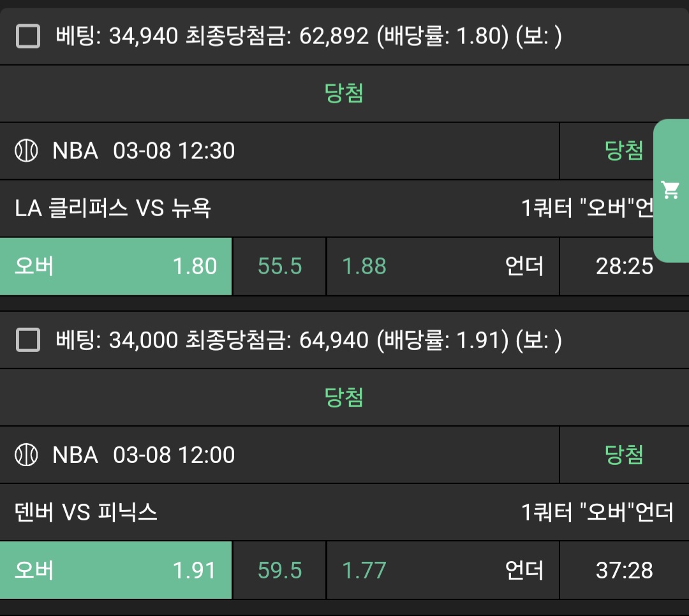
Task: Click 당첨 status banner of second bet
Action: pos(344,397)
